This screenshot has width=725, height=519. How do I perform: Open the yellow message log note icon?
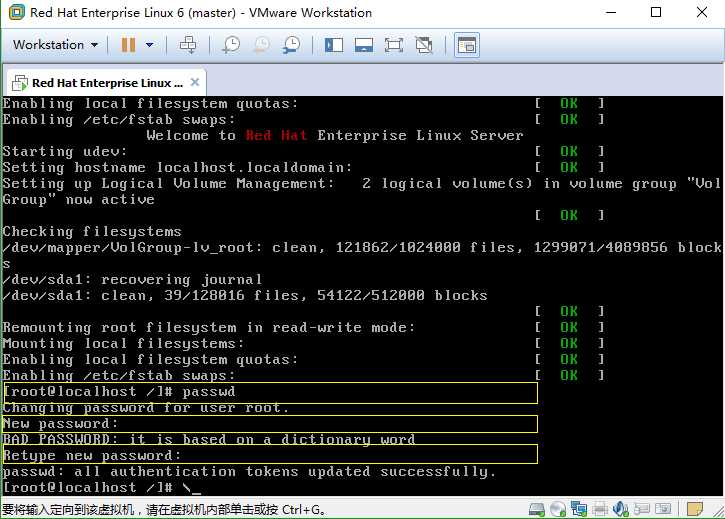[694, 509]
